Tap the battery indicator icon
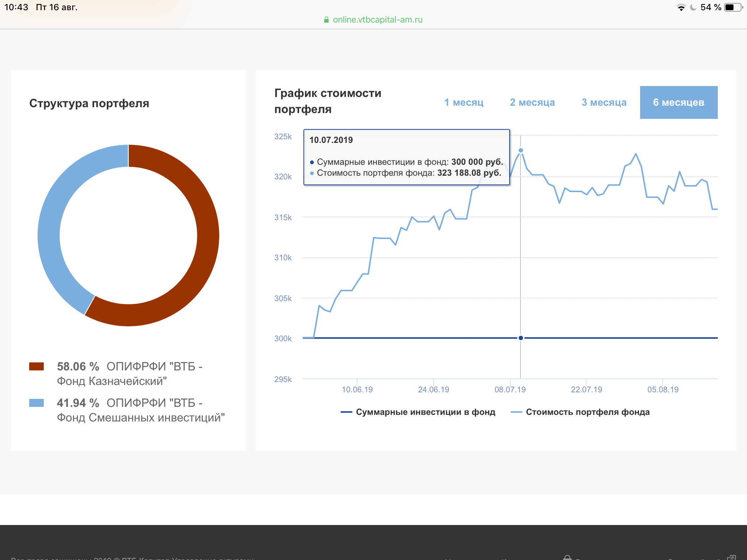 coord(734,7)
